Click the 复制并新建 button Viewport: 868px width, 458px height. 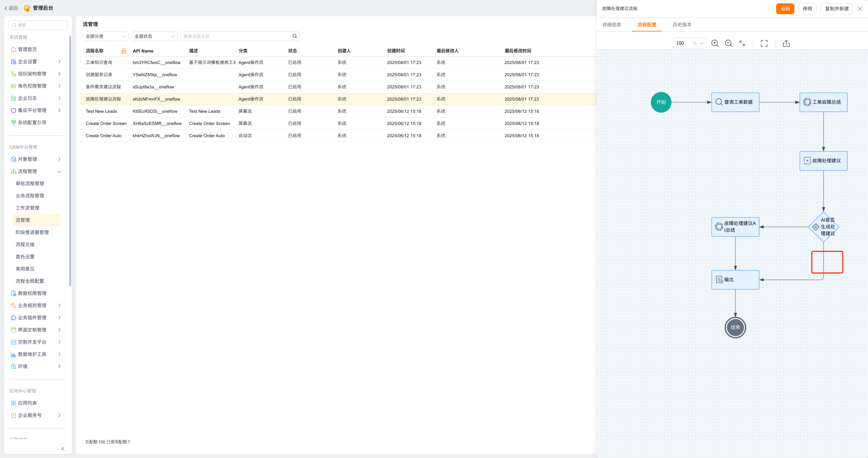pos(836,9)
